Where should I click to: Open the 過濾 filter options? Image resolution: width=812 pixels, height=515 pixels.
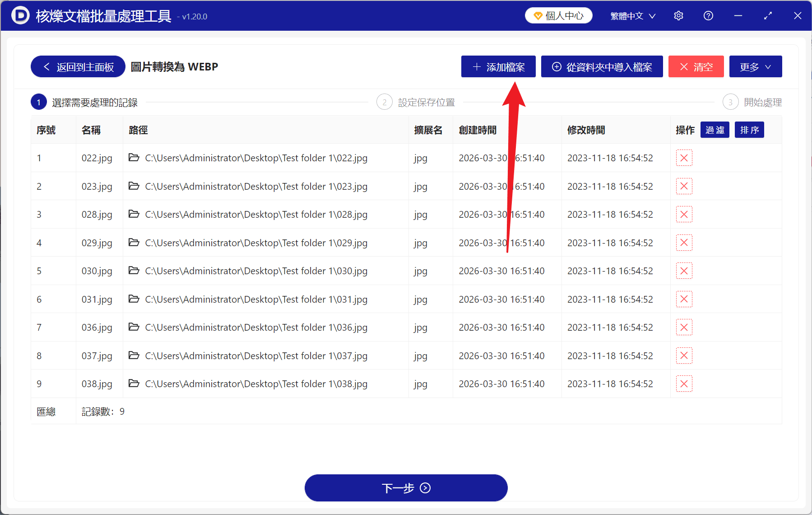715,130
